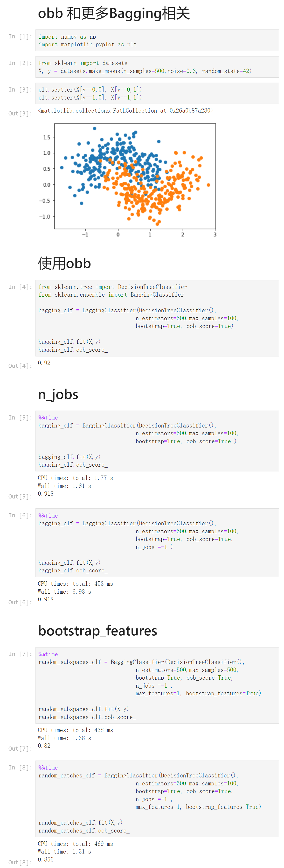Click the In [4] cell prompt label

[20, 287]
